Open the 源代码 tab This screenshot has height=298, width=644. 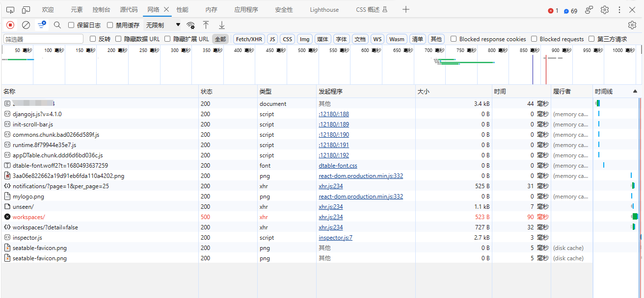[129, 10]
